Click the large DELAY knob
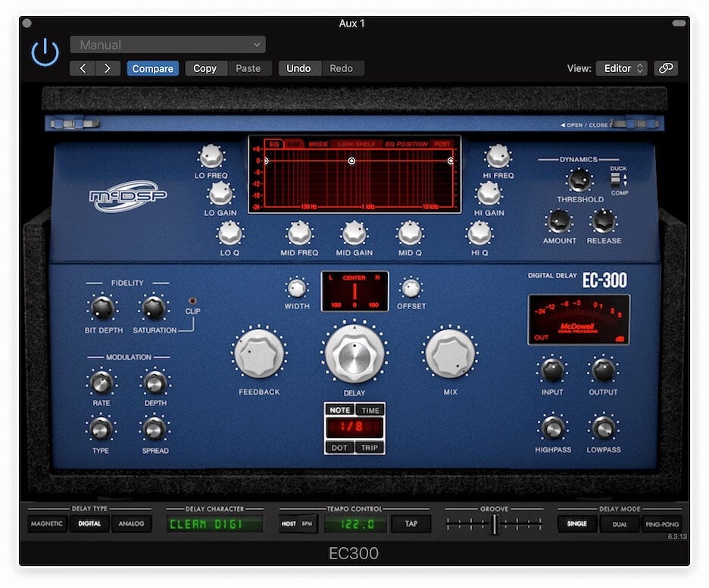This screenshot has height=588, width=709. (354, 353)
